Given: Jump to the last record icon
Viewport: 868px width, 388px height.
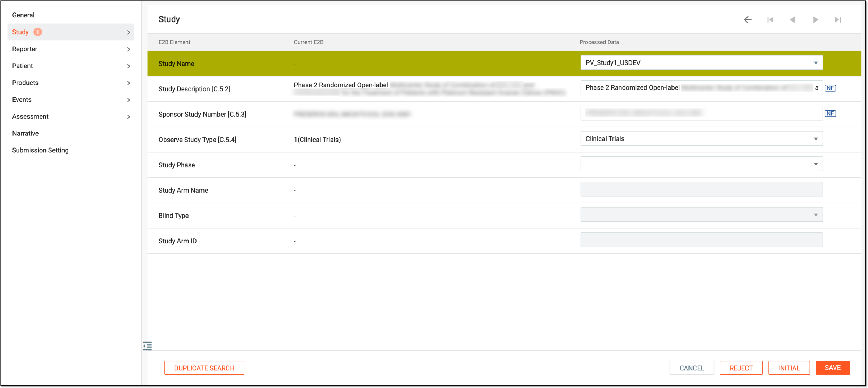Looking at the screenshot, I should tap(838, 20).
